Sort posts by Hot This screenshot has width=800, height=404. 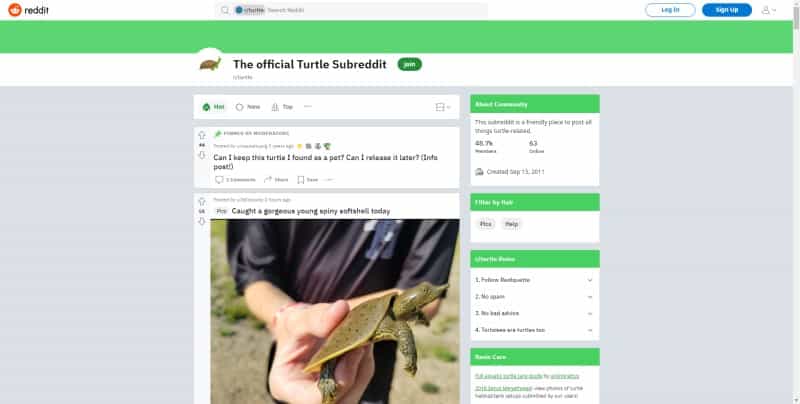pos(213,107)
